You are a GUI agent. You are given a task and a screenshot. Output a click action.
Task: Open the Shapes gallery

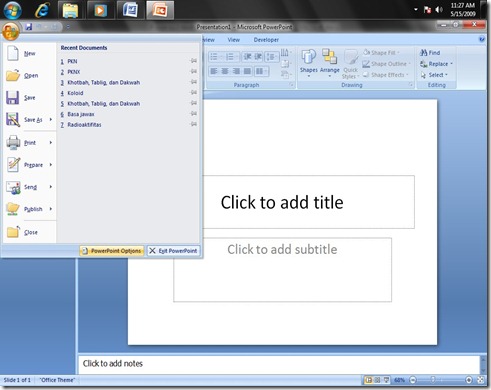[308, 63]
